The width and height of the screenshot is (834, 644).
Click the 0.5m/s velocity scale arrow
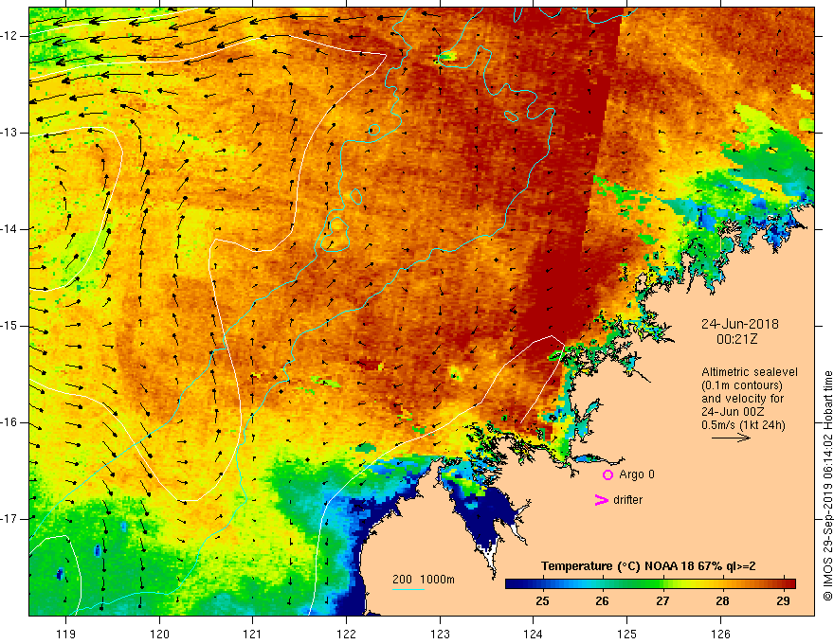click(x=731, y=438)
